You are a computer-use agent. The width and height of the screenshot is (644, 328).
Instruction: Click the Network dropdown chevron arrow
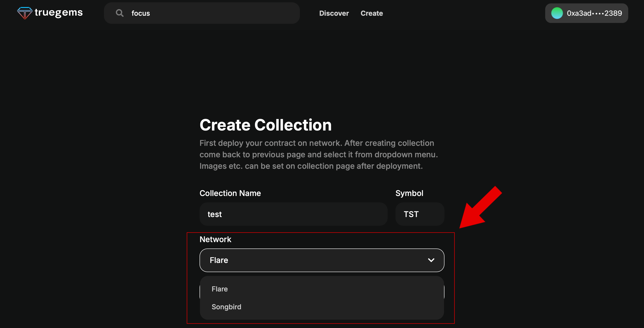pos(431,260)
